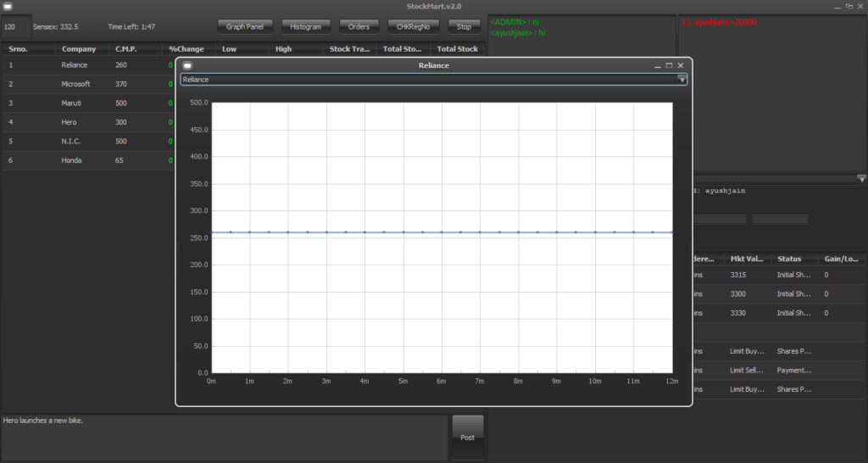The width and height of the screenshot is (868, 463).
Task: Click dropdown arrow in Reliance graph window
Action: (x=682, y=80)
